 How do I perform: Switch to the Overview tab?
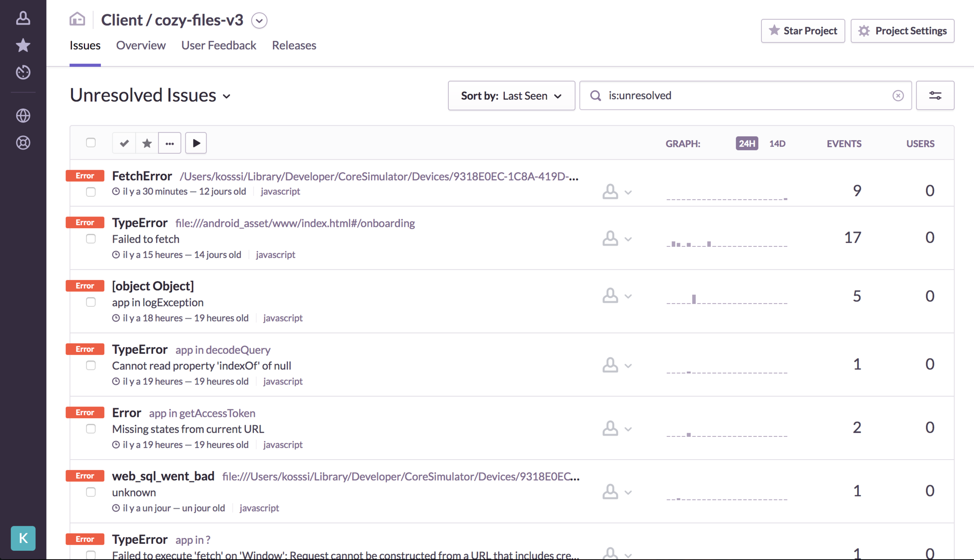[141, 45]
